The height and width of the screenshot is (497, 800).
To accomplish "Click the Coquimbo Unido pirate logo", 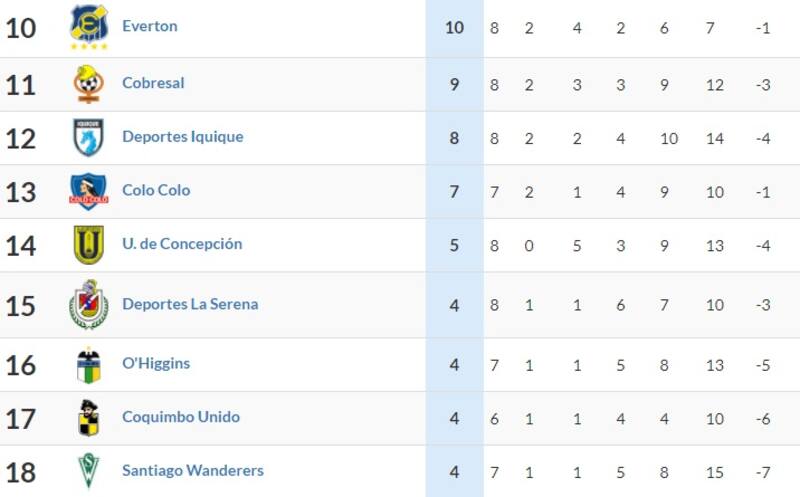I will [89, 418].
